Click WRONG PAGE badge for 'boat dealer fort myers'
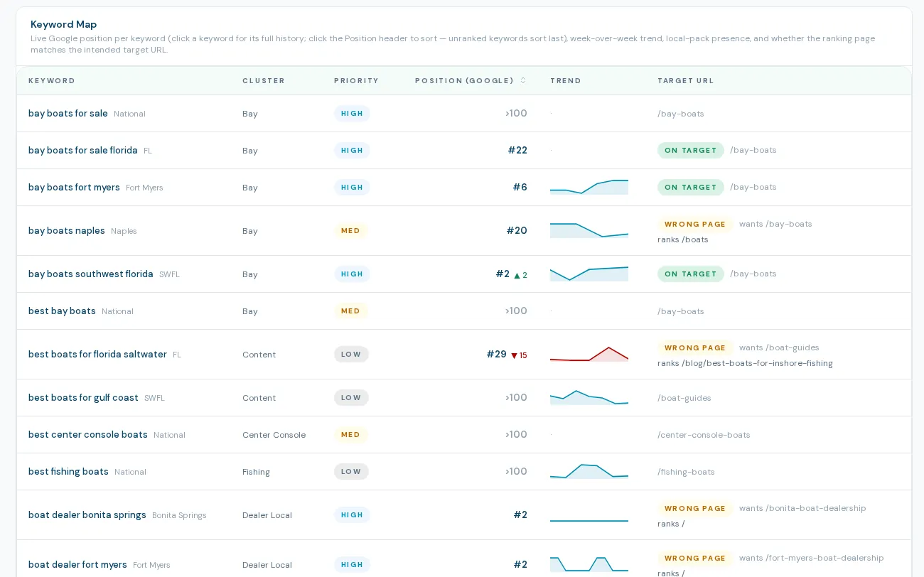 coord(695,559)
